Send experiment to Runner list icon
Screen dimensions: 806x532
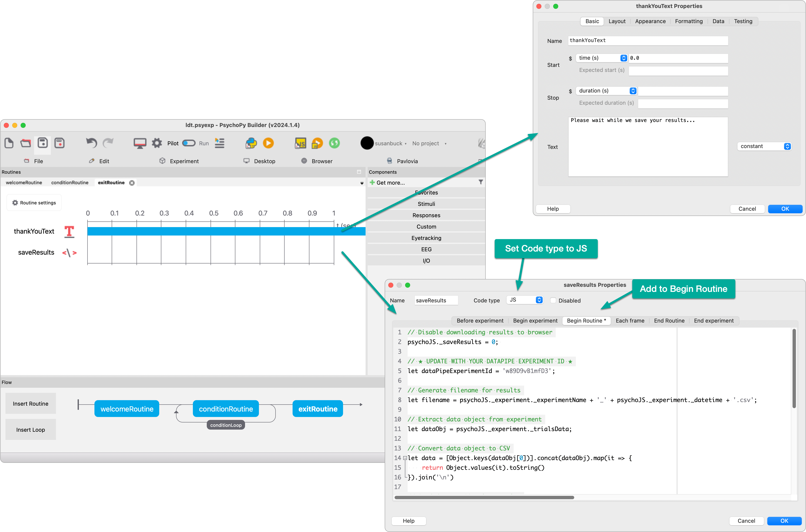[x=220, y=143]
